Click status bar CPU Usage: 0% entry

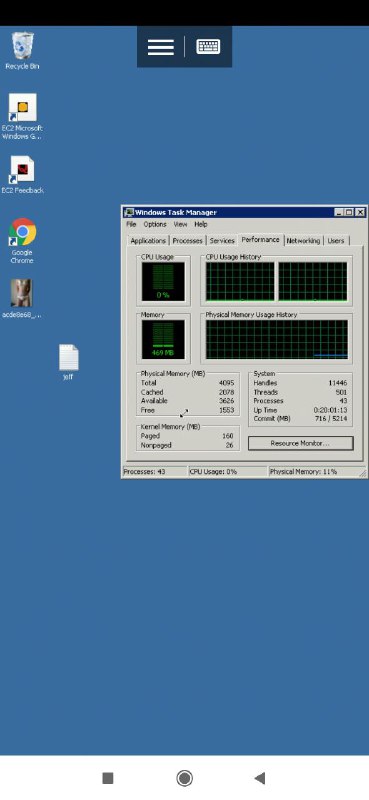(228, 472)
